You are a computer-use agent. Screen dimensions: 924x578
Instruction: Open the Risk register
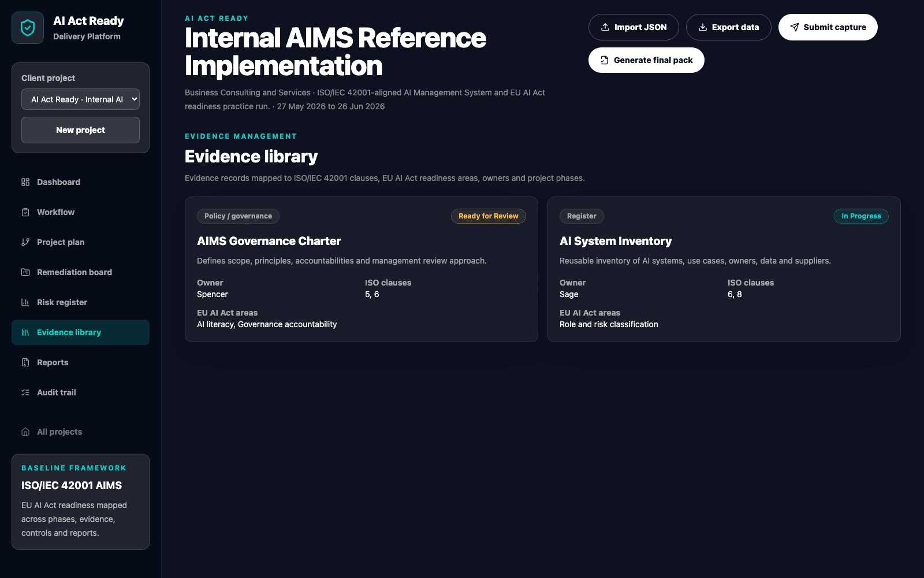[x=80, y=302]
